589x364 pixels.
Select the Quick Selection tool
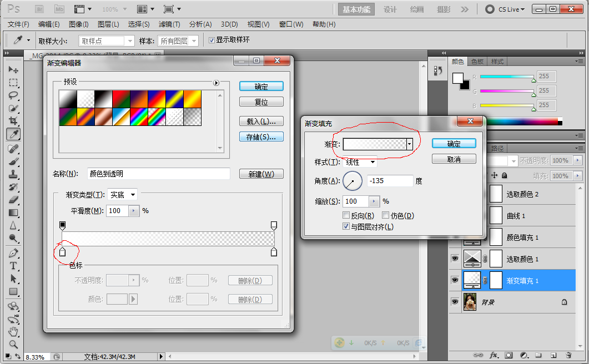(x=13, y=108)
